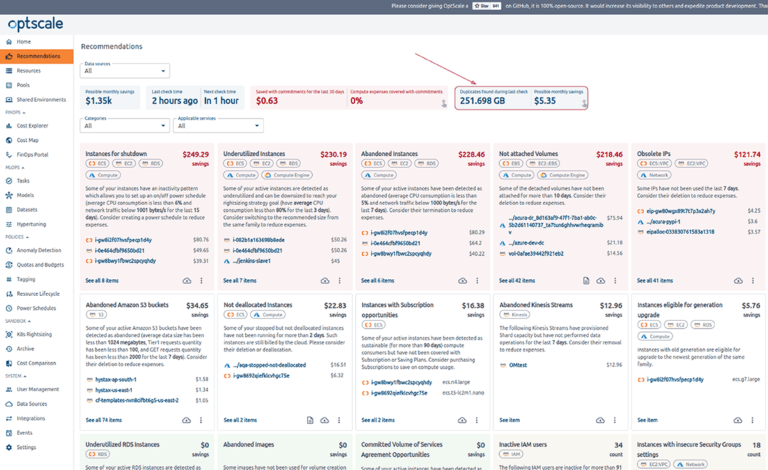The image size is (768, 470).
Task: Click the K8s Rightsizing sidebar icon
Action: 9,333
